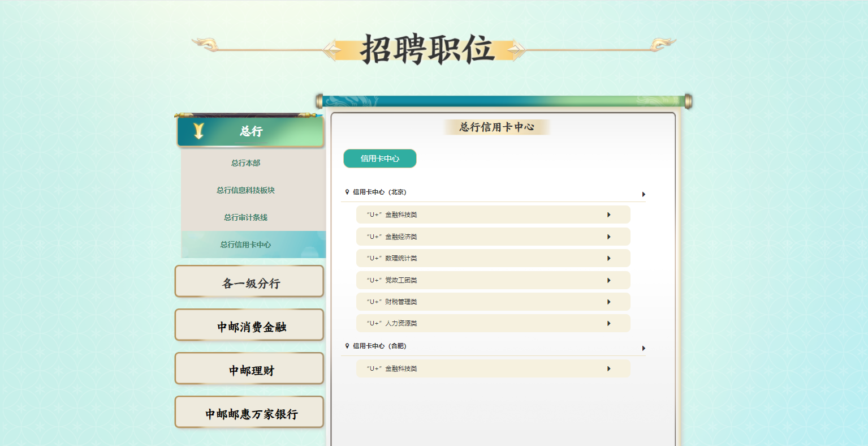
Task: Open 中邮理财 category button
Action: coord(249,368)
